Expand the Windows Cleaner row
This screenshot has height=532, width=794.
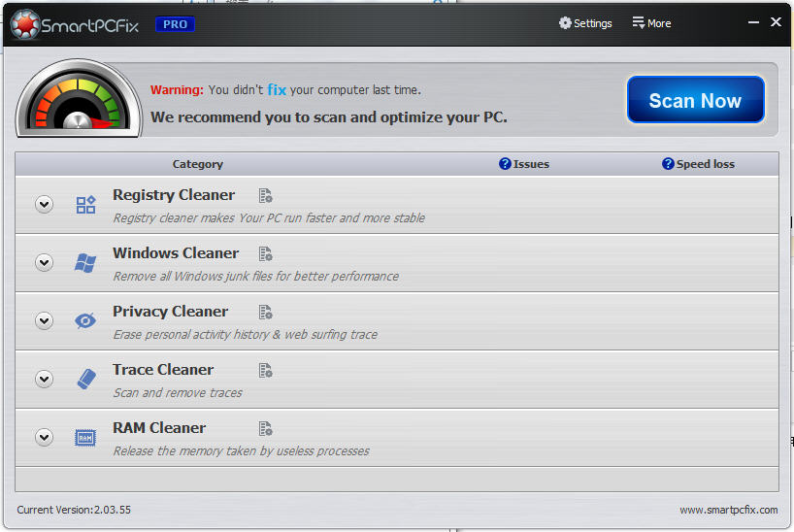click(45, 262)
